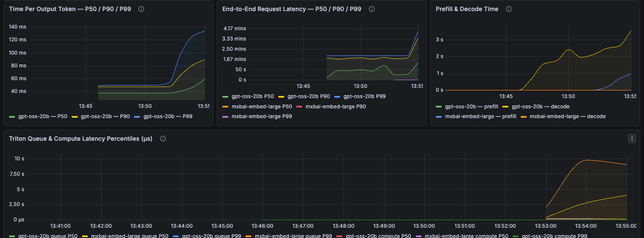644x238 pixels.
Task: Toggle gpt-oss-20b queue P50 in Triton legend
Action: 48,236
